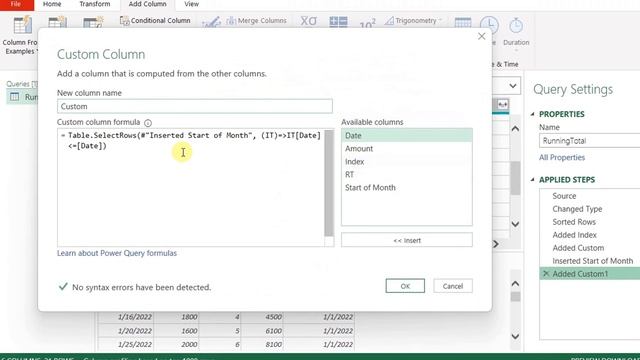Click the 8100 running total cell
Image resolution: width=640 pixels, height=360 pixels.
coord(263,344)
